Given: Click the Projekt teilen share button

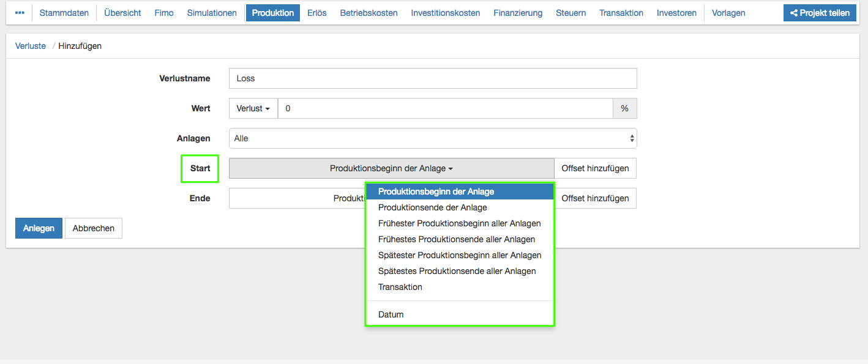Looking at the screenshot, I should tap(820, 13).
